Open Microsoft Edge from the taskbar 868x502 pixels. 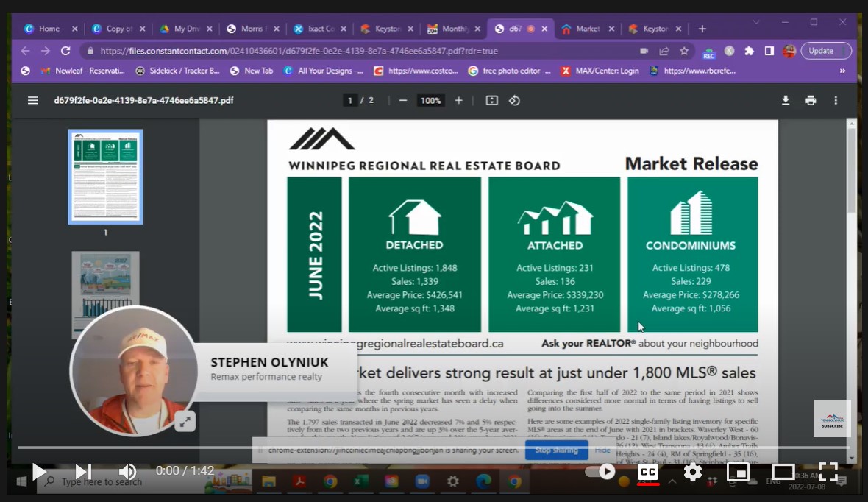pyautogui.click(x=483, y=481)
